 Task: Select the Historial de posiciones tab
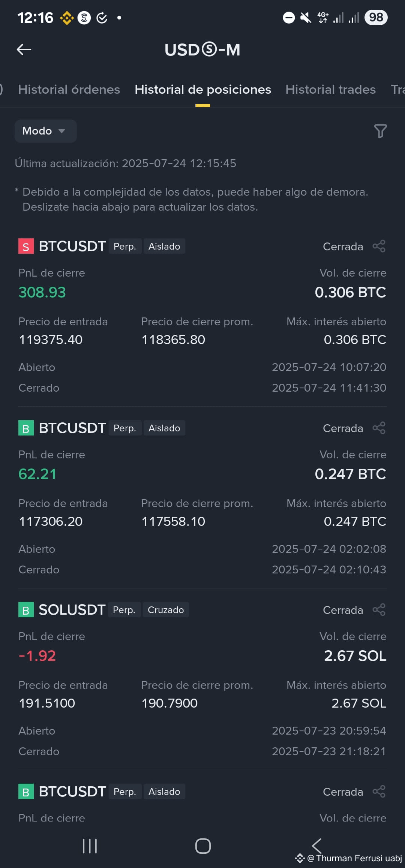pos(202,90)
